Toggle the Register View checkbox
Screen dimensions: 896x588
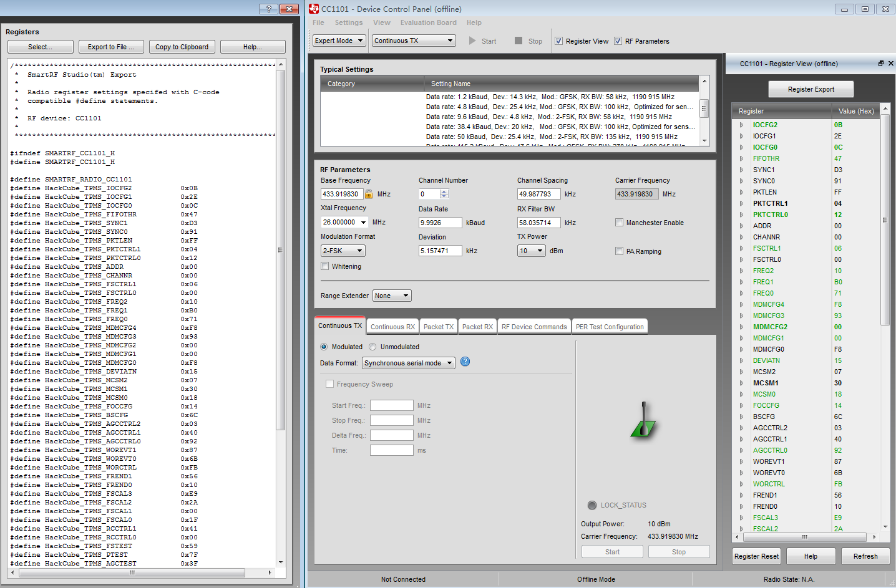(x=558, y=41)
